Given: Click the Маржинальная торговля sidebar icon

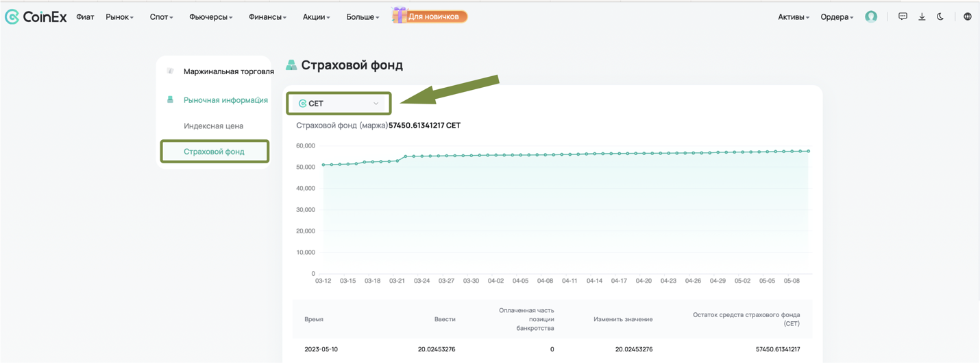Looking at the screenshot, I should click(170, 71).
